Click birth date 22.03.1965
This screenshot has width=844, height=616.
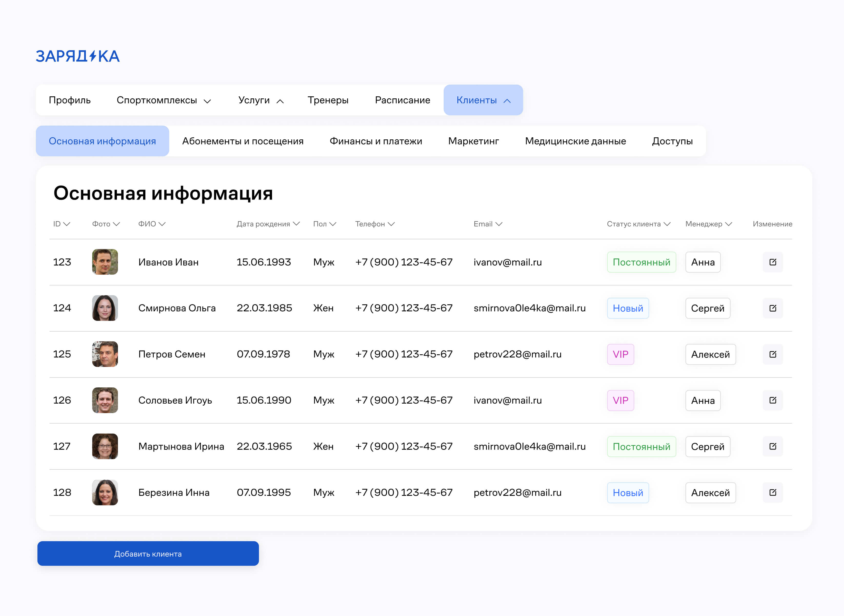pyautogui.click(x=264, y=446)
